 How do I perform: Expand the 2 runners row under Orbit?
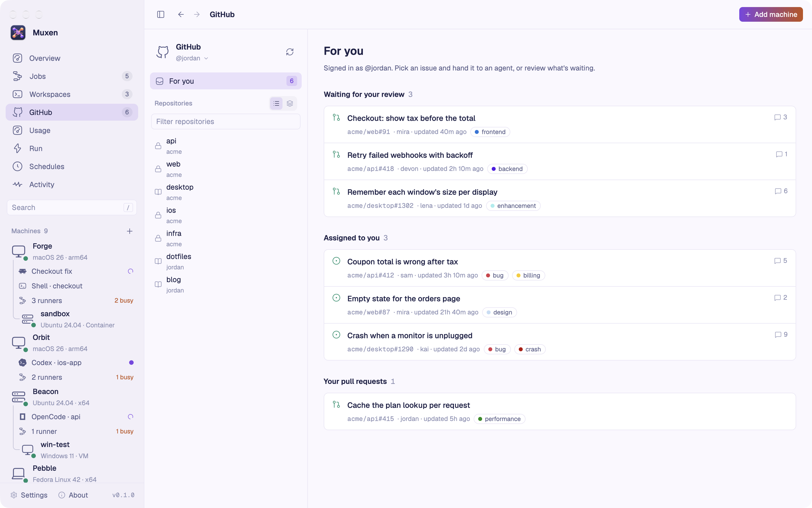pyautogui.click(x=76, y=377)
